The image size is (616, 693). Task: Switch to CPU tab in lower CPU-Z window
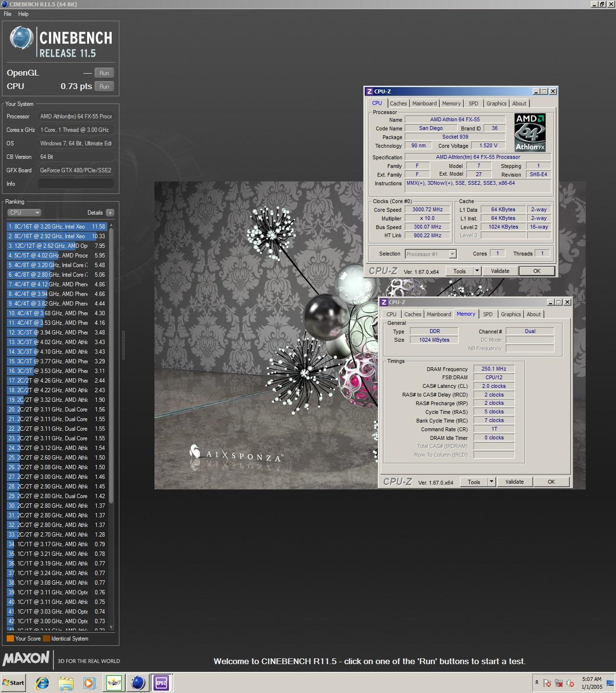click(392, 314)
